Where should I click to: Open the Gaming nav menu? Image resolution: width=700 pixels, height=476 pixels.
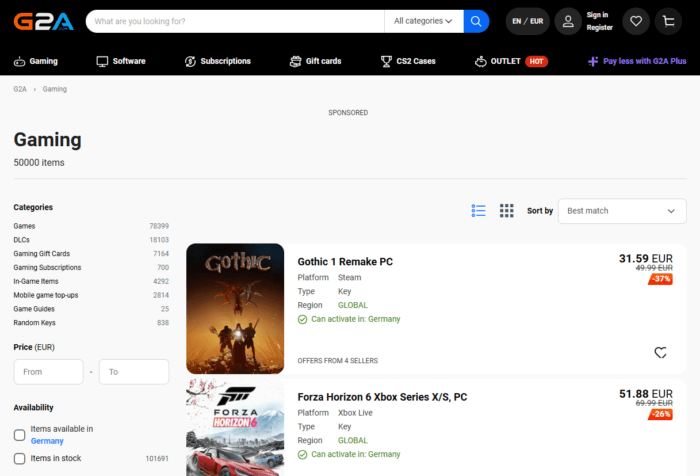[36, 61]
